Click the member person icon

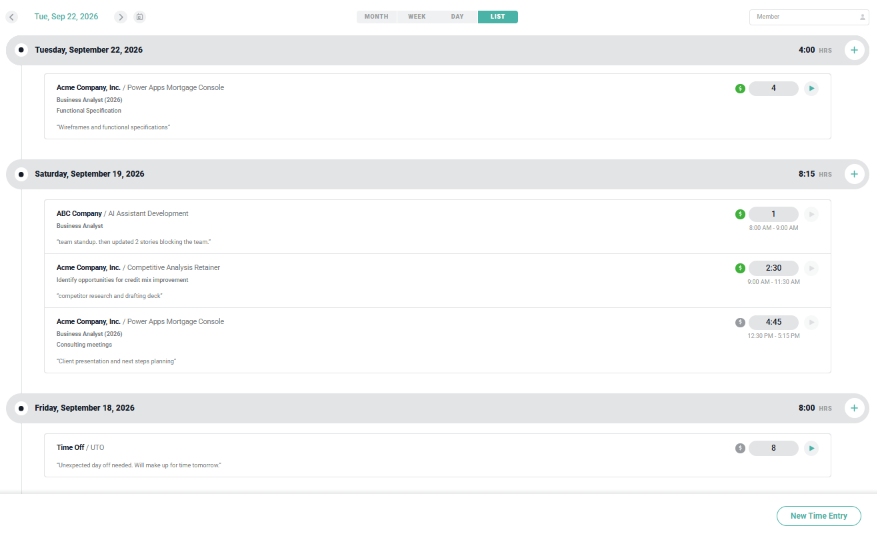point(862,17)
